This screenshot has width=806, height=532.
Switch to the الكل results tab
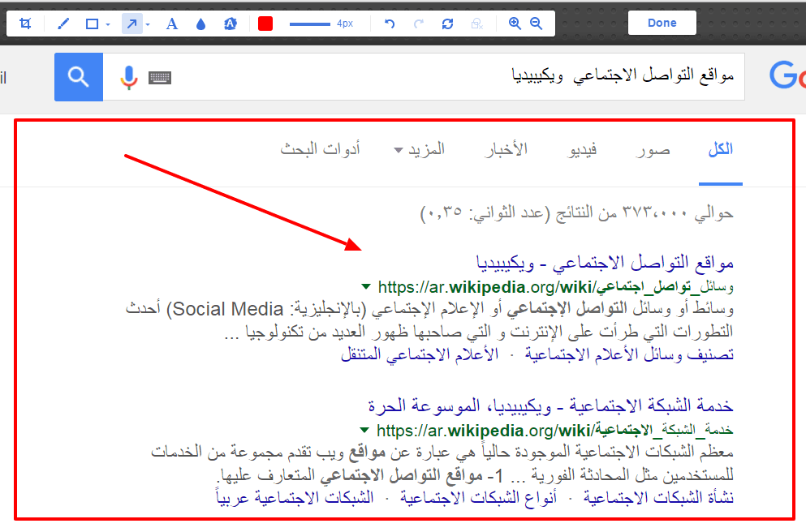point(721,149)
